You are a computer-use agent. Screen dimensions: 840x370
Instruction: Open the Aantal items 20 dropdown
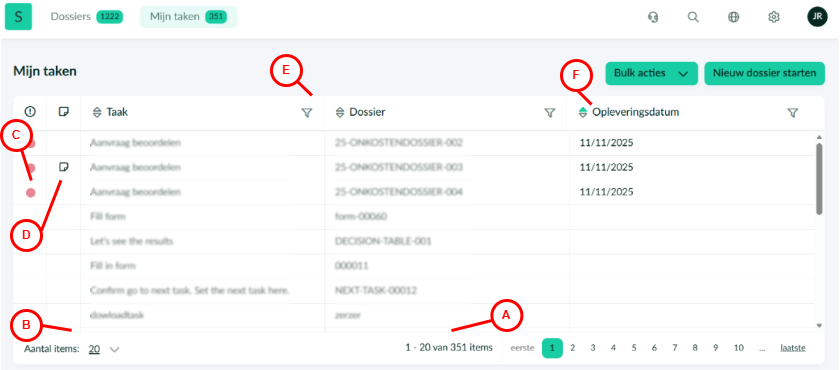tap(104, 349)
